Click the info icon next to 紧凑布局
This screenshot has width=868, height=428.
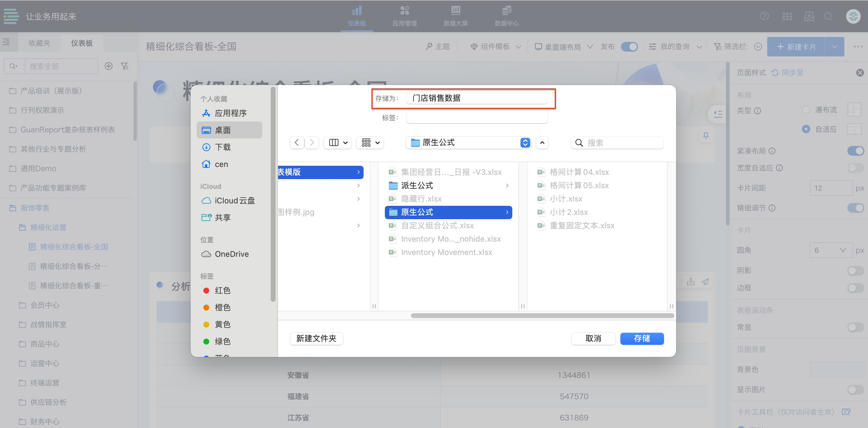[x=772, y=151]
